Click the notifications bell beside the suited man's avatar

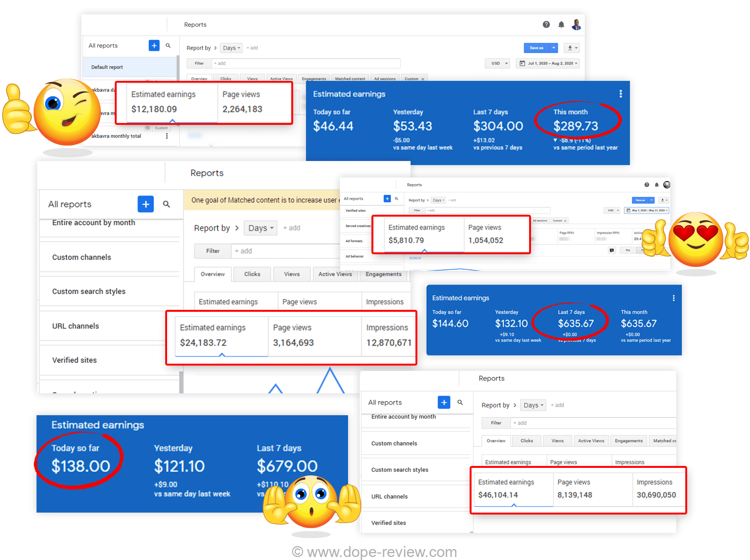[x=561, y=25]
